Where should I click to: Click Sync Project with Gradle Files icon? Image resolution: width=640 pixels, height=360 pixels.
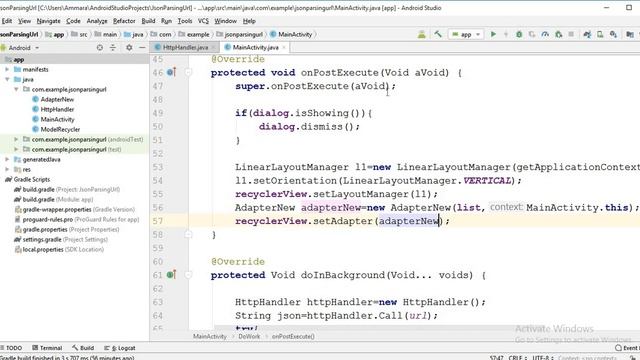pos(587,34)
